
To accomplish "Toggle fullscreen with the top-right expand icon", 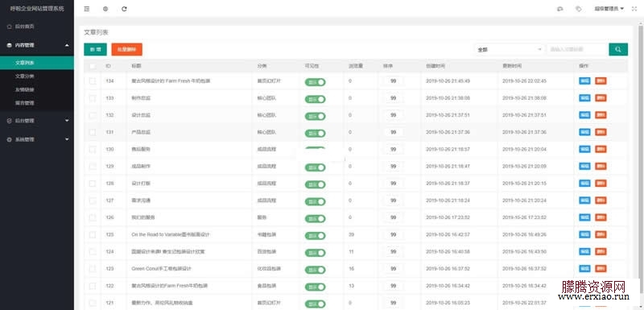I will tap(634, 9).
